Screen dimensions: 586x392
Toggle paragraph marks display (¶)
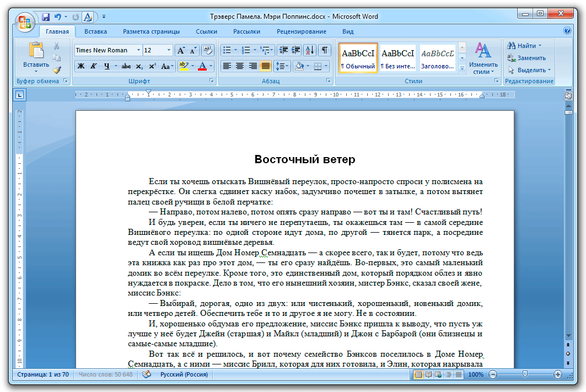coord(325,50)
